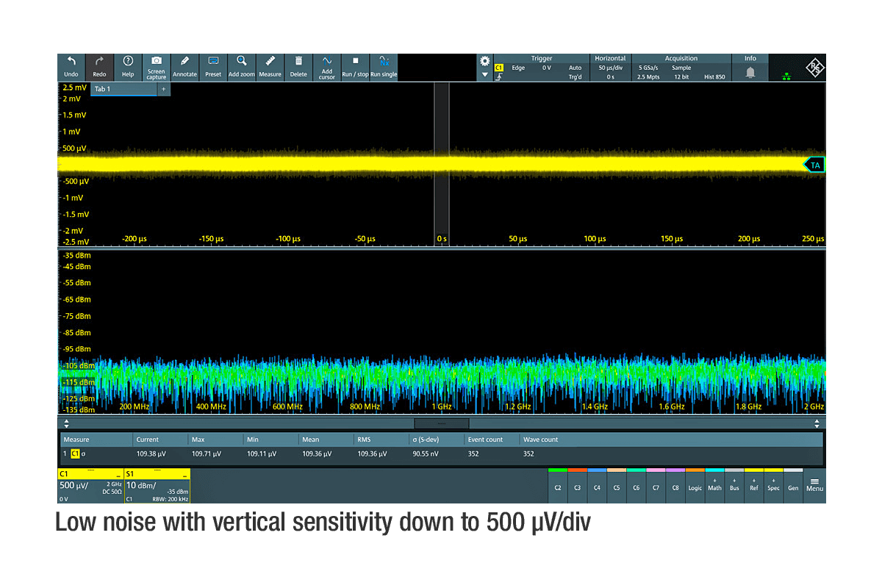Click the Min value 109.11 µV

click(261, 453)
